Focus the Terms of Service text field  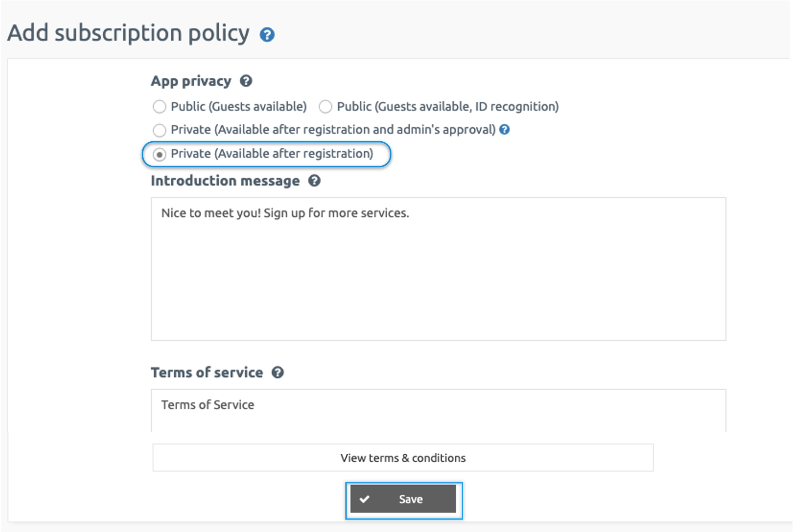(438, 411)
